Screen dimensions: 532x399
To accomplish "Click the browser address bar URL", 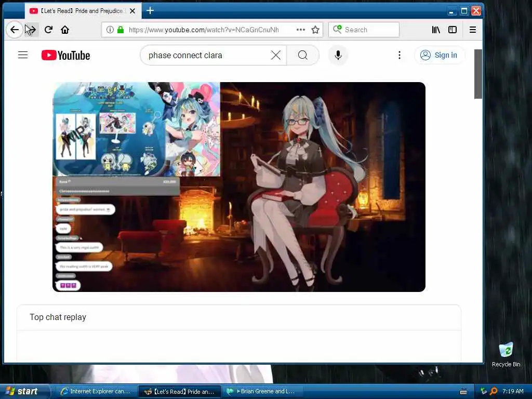I will coord(204,30).
